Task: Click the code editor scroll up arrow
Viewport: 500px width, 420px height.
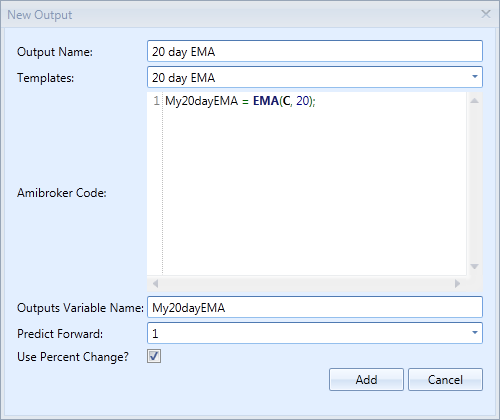Action: 474,101
